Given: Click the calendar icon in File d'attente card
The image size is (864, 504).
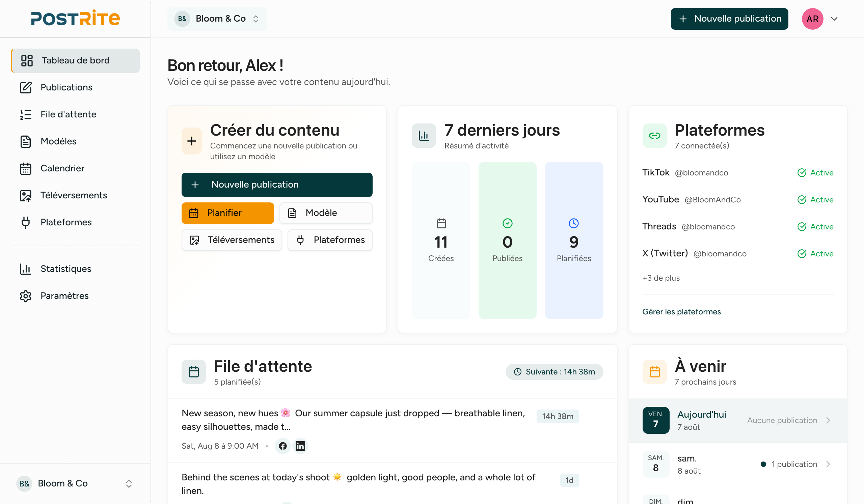Looking at the screenshot, I should coord(194,372).
